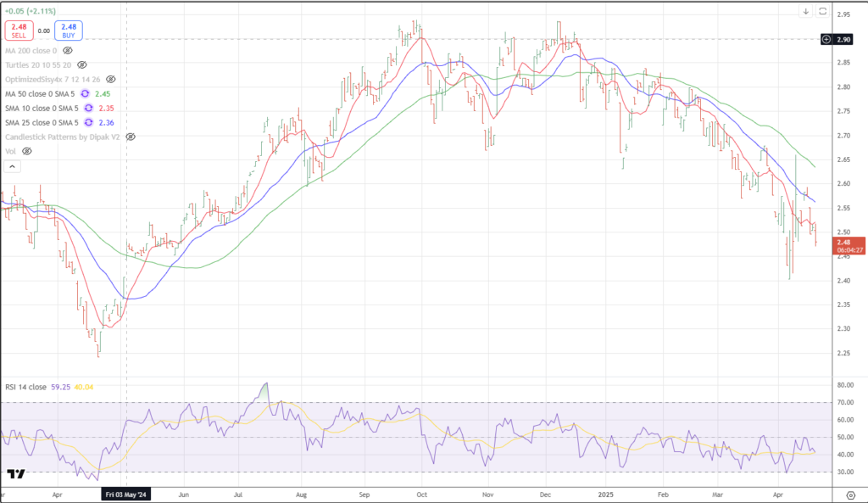Select the SMA 25 close 0 SMA 5 legend

[42, 122]
